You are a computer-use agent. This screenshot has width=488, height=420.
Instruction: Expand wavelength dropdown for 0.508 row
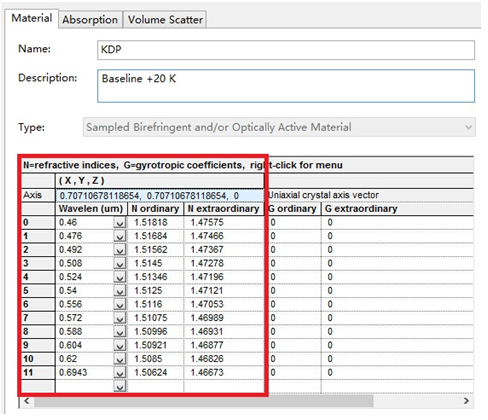pyautogui.click(x=120, y=264)
